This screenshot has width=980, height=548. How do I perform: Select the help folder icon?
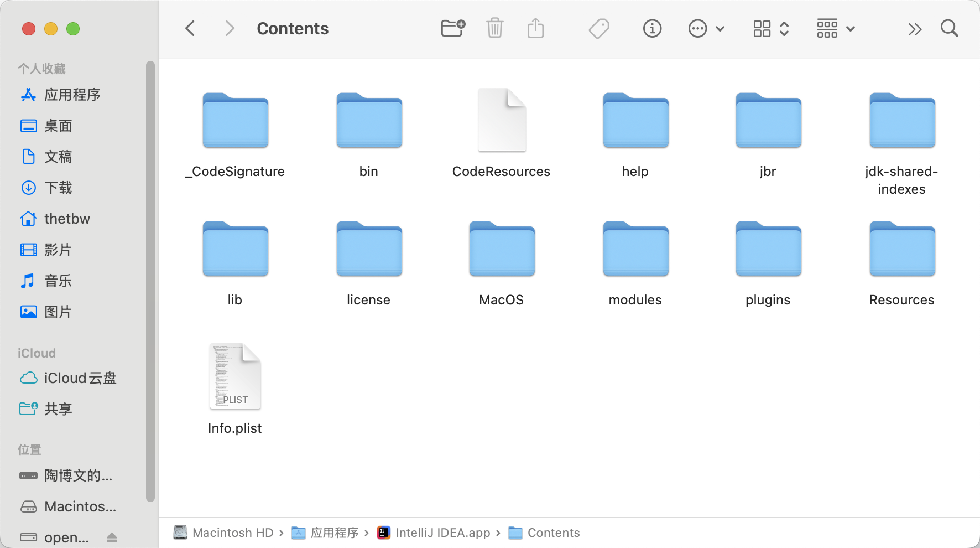tap(636, 121)
